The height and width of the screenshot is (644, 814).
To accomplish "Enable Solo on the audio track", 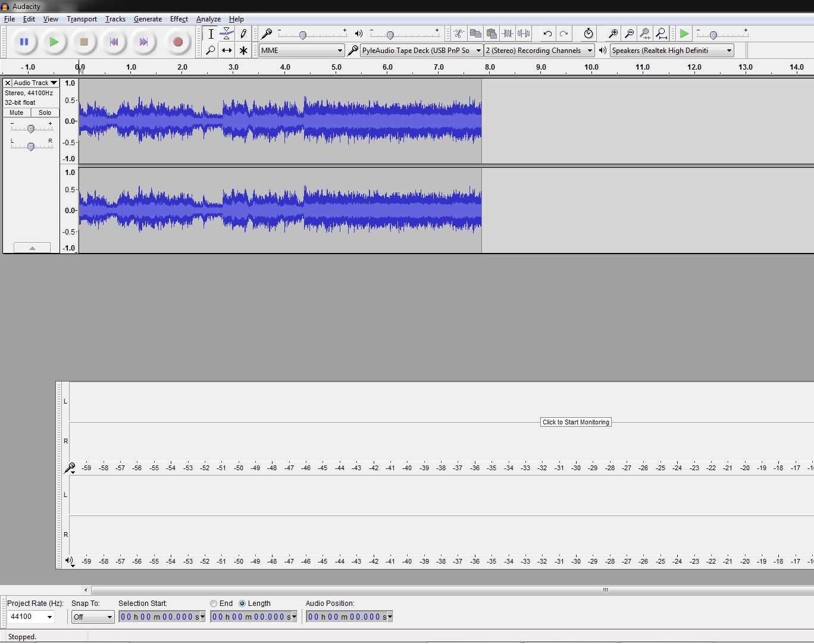I will (45, 112).
